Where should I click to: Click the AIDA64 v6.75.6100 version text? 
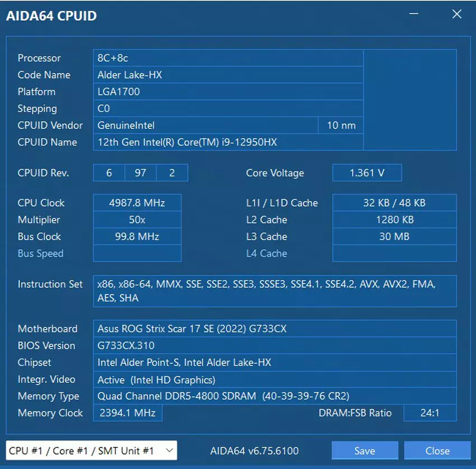click(x=254, y=451)
